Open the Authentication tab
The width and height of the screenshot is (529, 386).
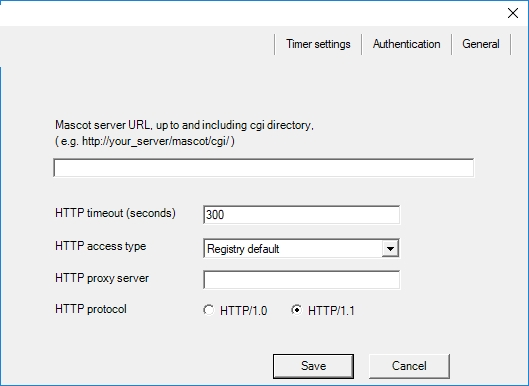(x=406, y=44)
